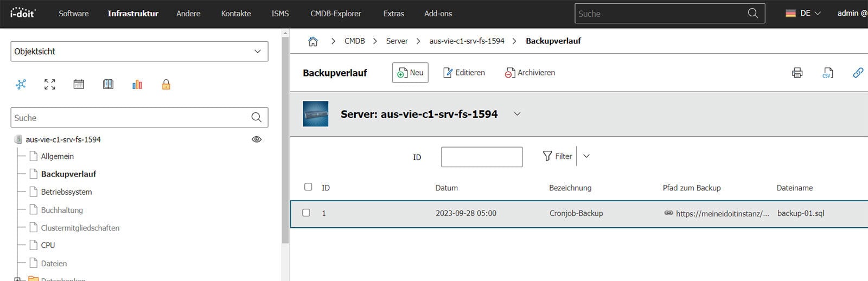Viewport: 868px width, 281px height.
Task: Open the CMDB-Explorer network icon in sidebar
Action: pos(21,84)
